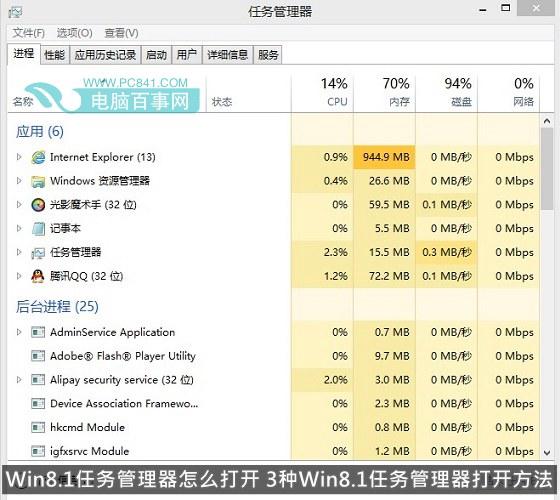Screen dimensions: 560x500
Task: Select the 944.9 MB memory cell
Action: point(385,157)
